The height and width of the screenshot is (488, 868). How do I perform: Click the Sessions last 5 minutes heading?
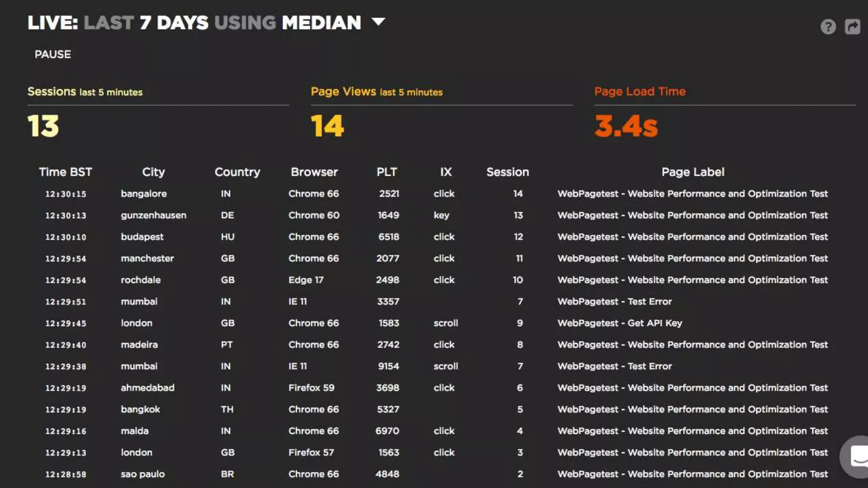coord(85,91)
